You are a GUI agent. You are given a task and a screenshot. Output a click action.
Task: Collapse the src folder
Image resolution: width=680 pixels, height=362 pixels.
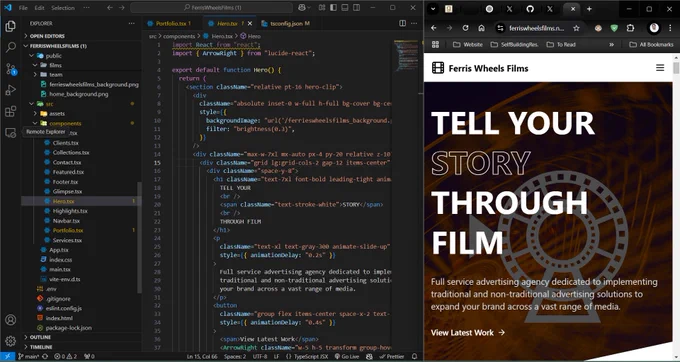tap(49, 104)
